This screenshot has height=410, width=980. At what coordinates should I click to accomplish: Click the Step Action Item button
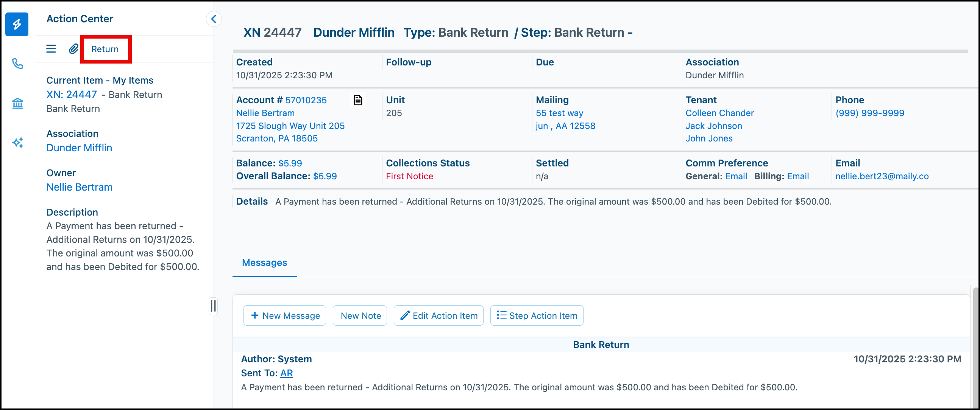click(537, 316)
